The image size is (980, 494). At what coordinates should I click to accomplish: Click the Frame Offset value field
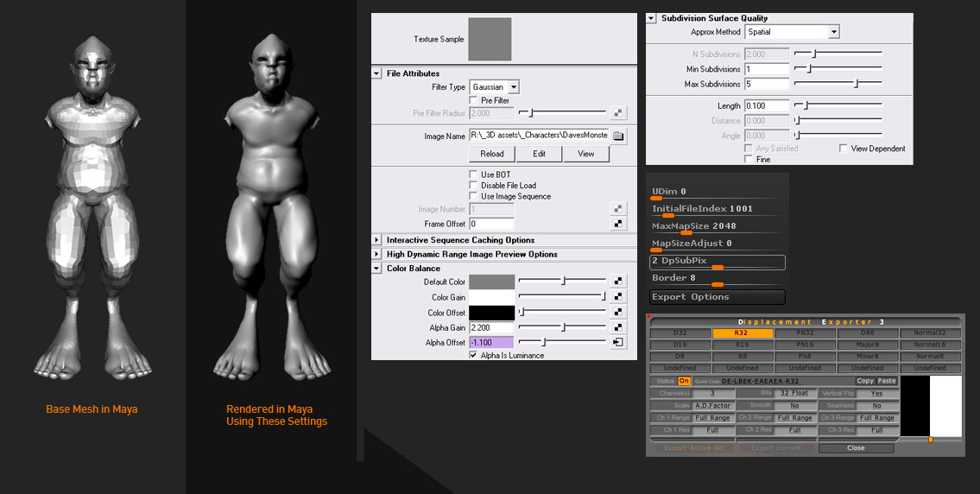pyautogui.click(x=492, y=223)
